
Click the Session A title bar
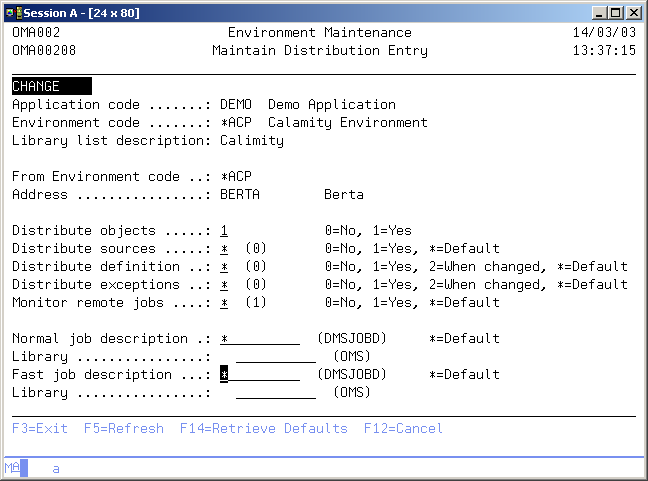[300, 12]
